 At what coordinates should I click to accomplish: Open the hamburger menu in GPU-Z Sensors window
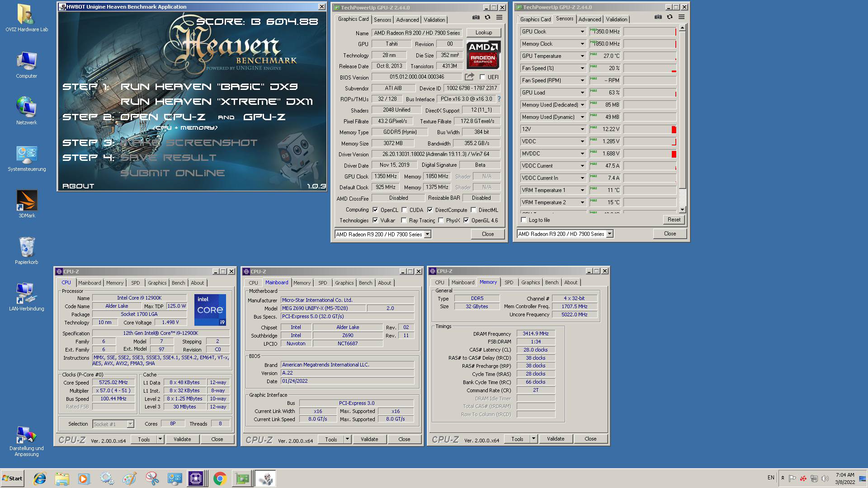(681, 17)
